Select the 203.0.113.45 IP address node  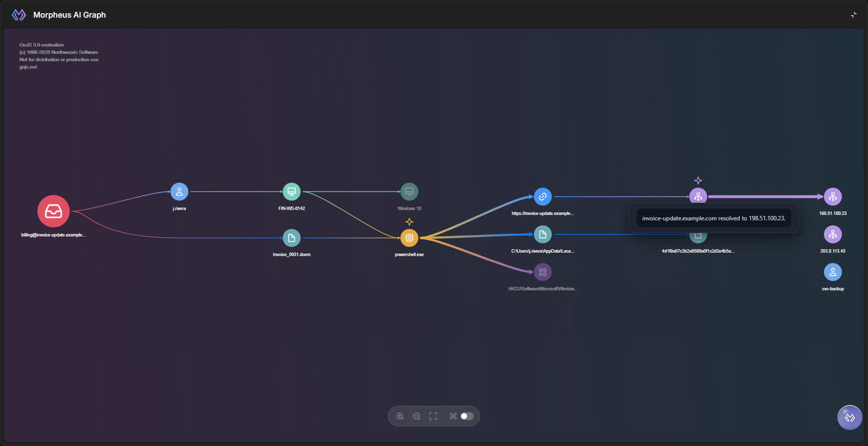coord(833,235)
